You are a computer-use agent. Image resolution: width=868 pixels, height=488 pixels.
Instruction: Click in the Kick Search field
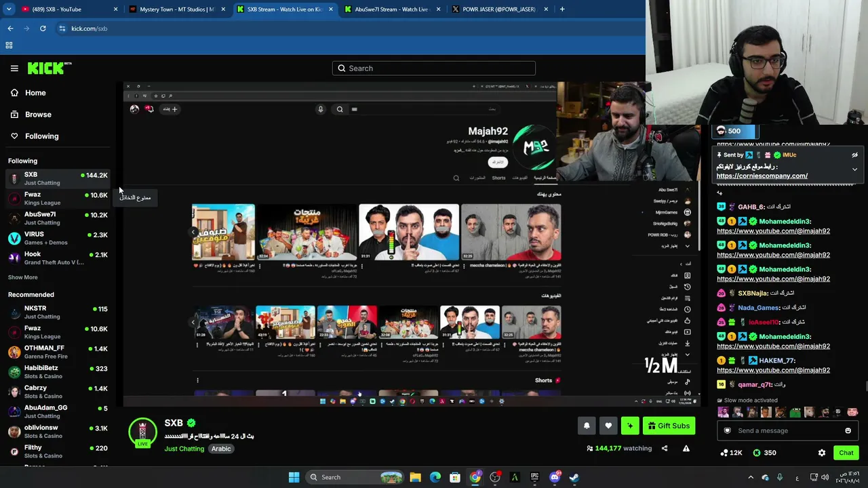[434, 68]
